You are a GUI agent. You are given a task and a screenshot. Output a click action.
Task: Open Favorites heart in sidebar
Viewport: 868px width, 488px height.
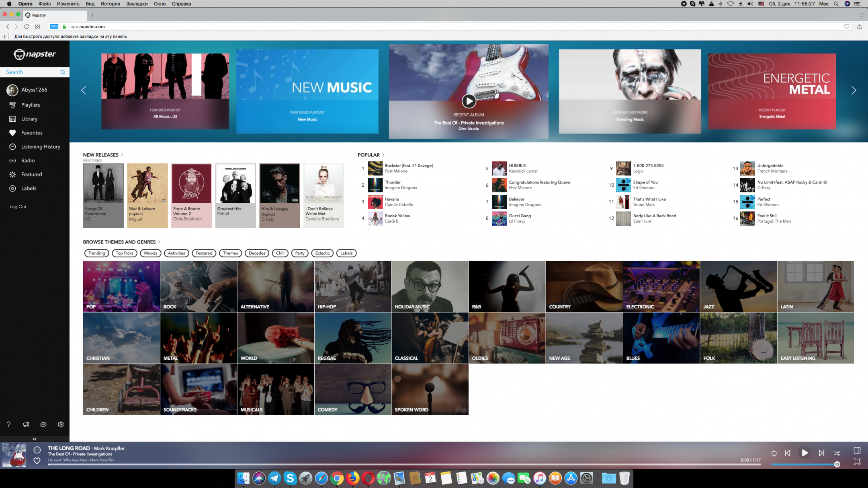pos(12,133)
